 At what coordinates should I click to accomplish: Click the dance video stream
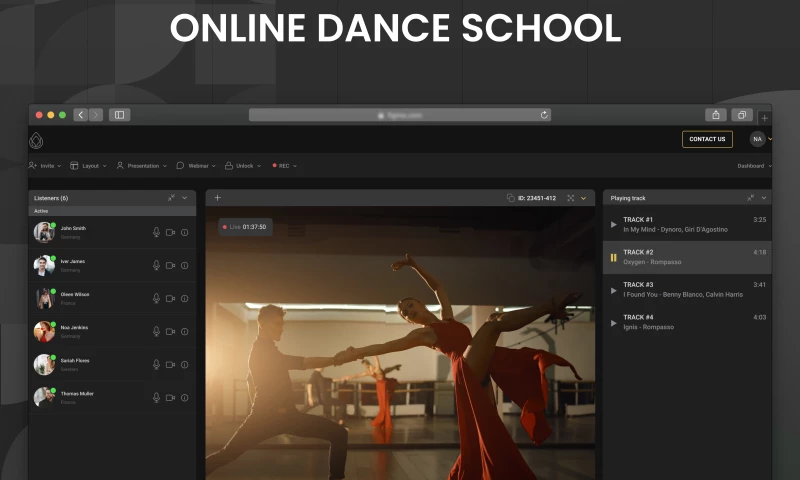tap(400, 343)
